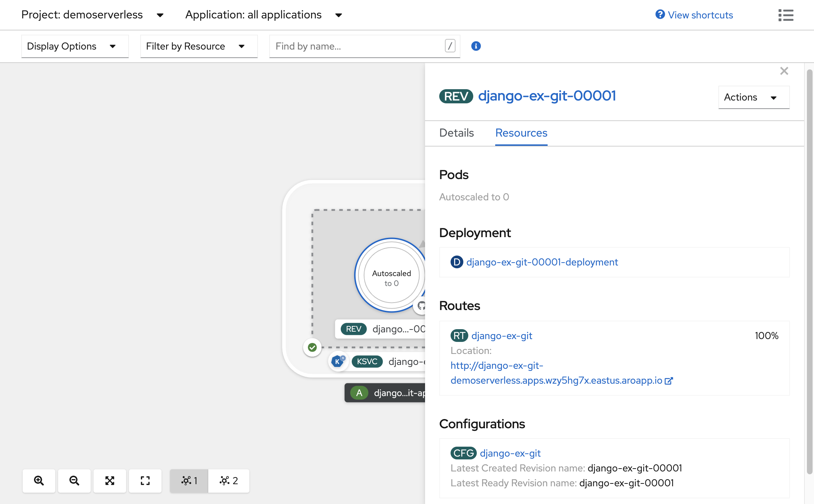Switch to the Details tab
Screen dimensions: 814x504
point(457,132)
